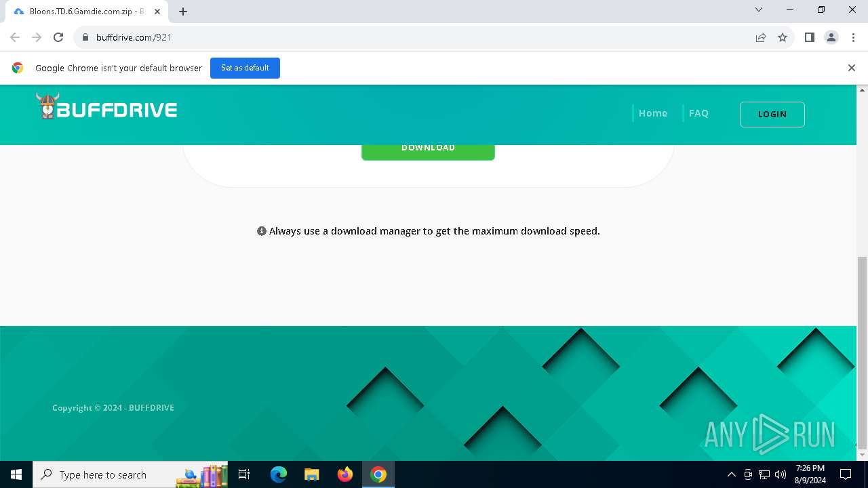The height and width of the screenshot is (488, 868).
Task: Reload the current page
Action: pyautogui.click(x=58, y=37)
